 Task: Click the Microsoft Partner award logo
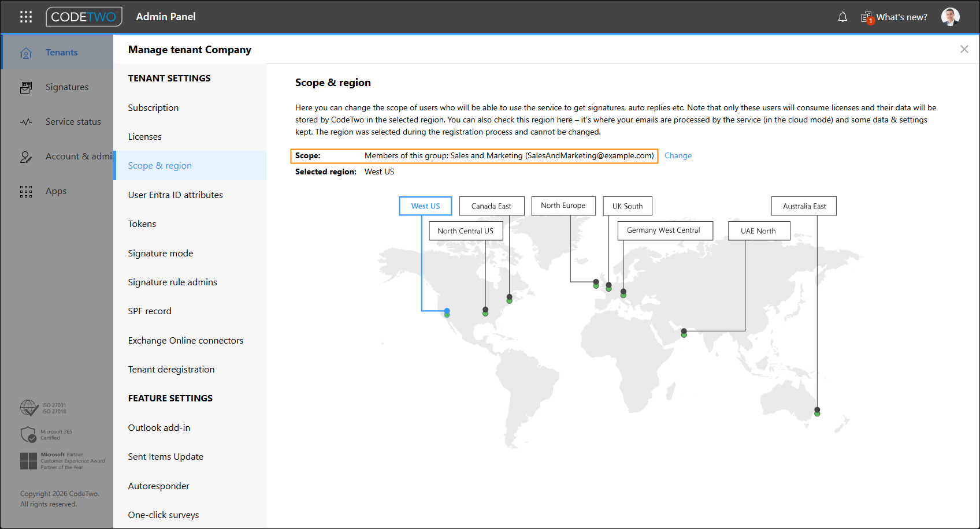click(62, 461)
